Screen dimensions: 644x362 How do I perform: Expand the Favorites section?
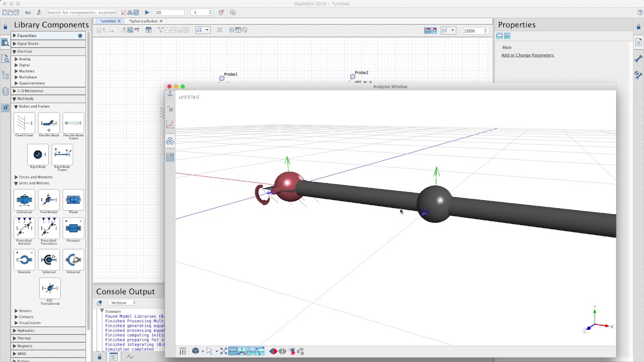pos(15,36)
